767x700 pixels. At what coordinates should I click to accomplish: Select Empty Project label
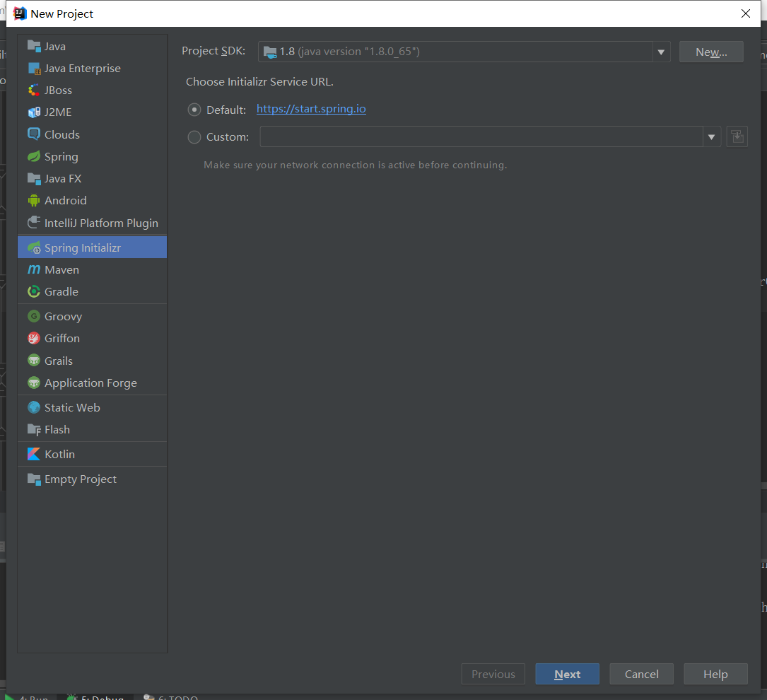tap(81, 479)
